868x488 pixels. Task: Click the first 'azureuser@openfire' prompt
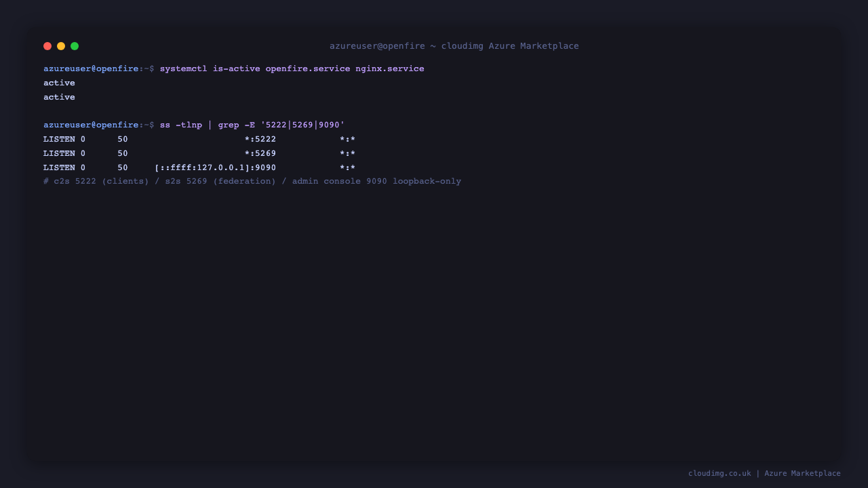[x=91, y=69]
